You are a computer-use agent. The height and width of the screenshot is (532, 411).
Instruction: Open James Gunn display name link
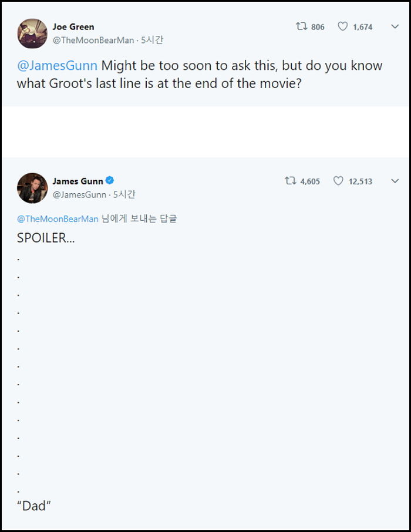click(x=78, y=181)
